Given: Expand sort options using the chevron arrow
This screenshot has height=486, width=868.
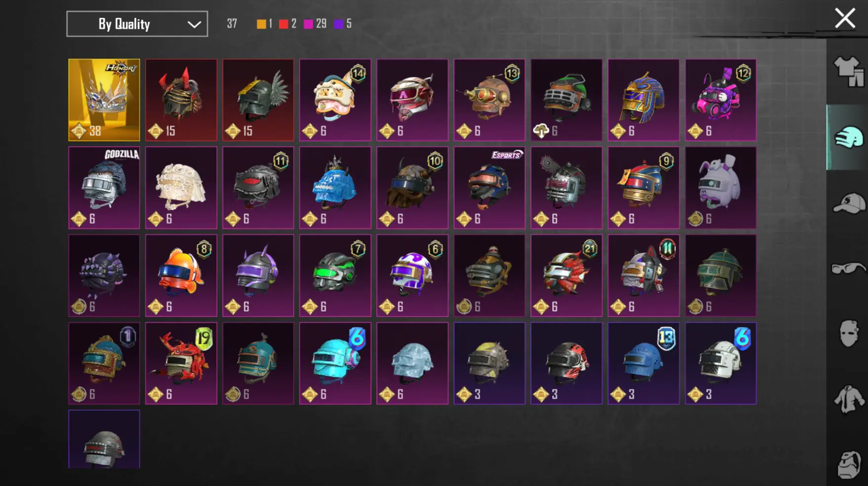Looking at the screenshot, I should coord(194,24).
